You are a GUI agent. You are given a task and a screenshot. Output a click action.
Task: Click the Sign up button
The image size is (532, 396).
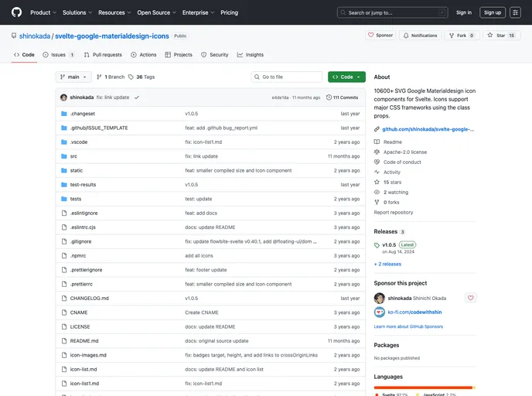493,12
